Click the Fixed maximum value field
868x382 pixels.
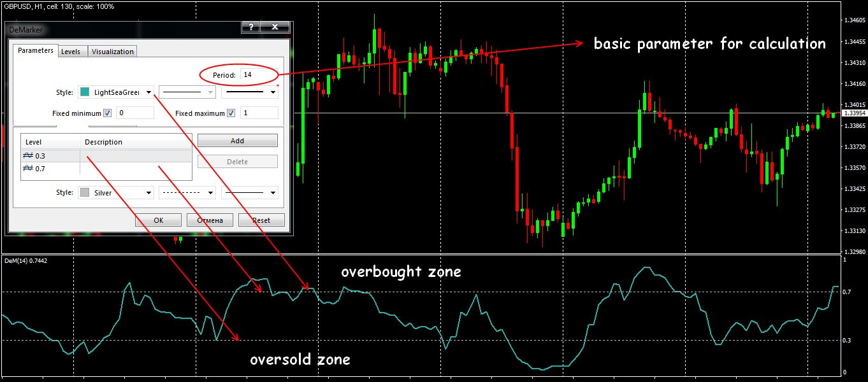(x=259, y=113)
